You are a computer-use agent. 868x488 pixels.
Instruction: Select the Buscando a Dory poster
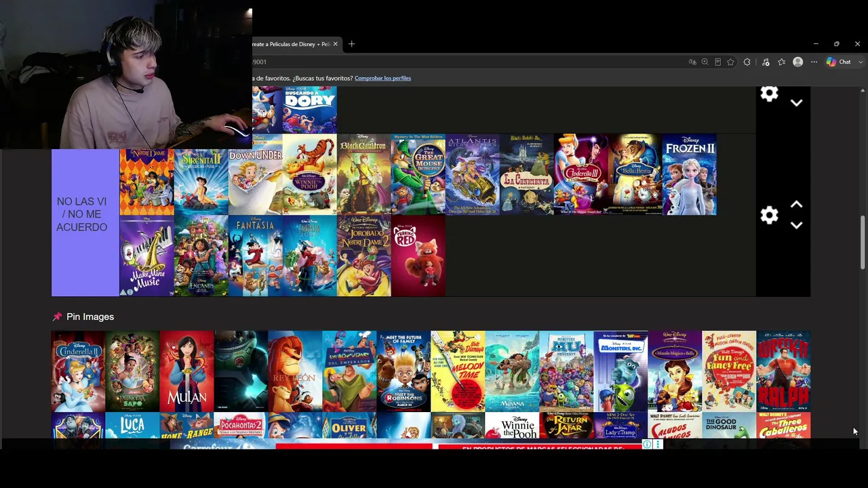coord(309,110)
